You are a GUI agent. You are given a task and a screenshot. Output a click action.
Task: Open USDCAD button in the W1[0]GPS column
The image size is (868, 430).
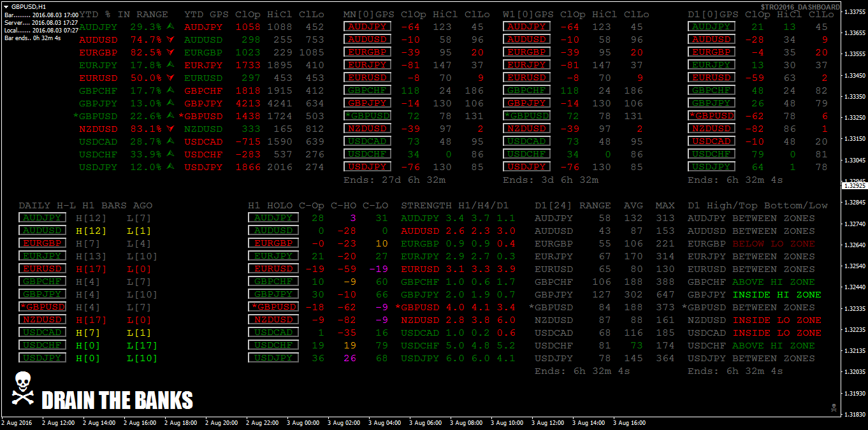[526, 141]
